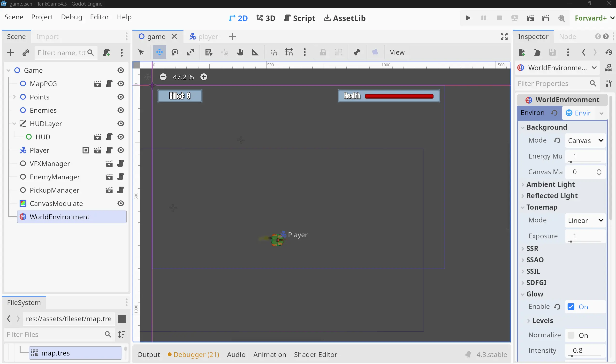
Task: Toggle HUDLayer visibility eye
Action: [121, 123]
